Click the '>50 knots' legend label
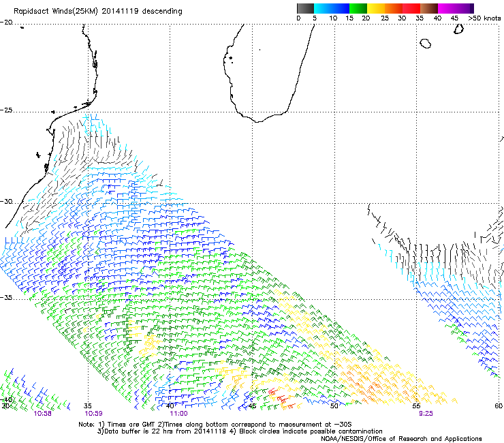 pyautogui.click(x=484, y=18)
